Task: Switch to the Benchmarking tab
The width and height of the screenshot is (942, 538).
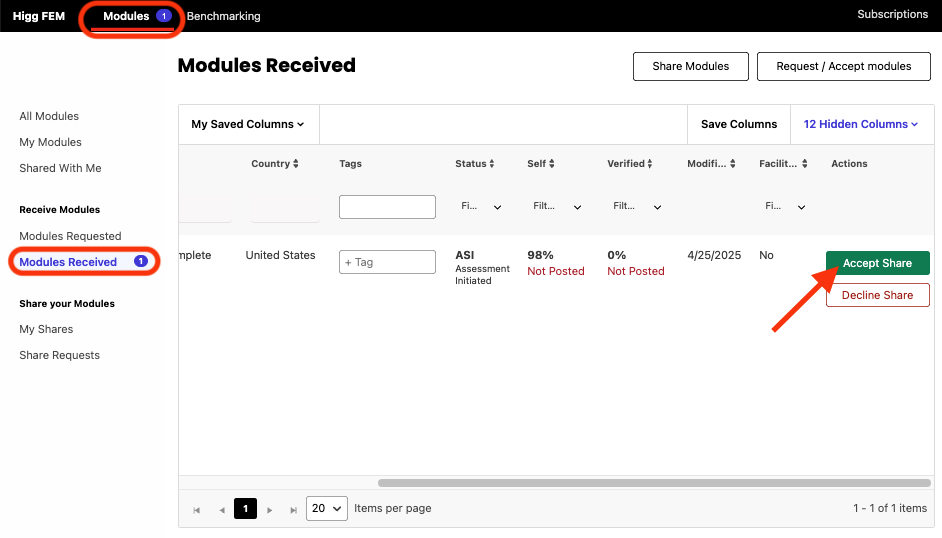Action: [x=223, y=16]
